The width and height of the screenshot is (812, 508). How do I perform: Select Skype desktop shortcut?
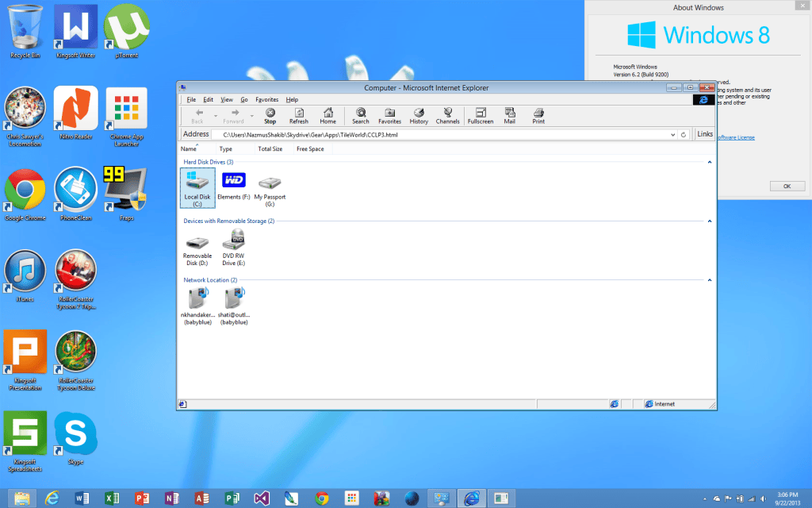[75, 438]
